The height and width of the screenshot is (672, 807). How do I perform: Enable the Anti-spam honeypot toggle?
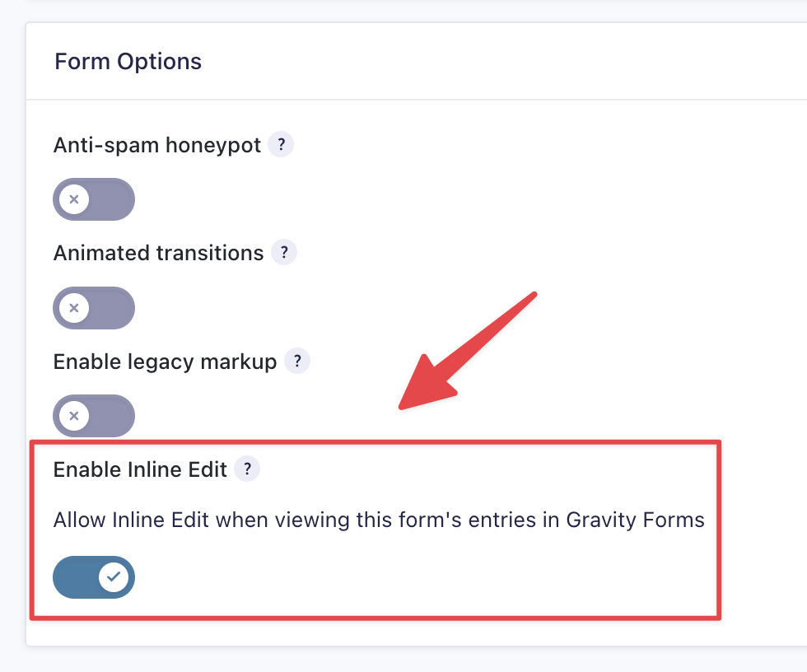pos(94,199)
